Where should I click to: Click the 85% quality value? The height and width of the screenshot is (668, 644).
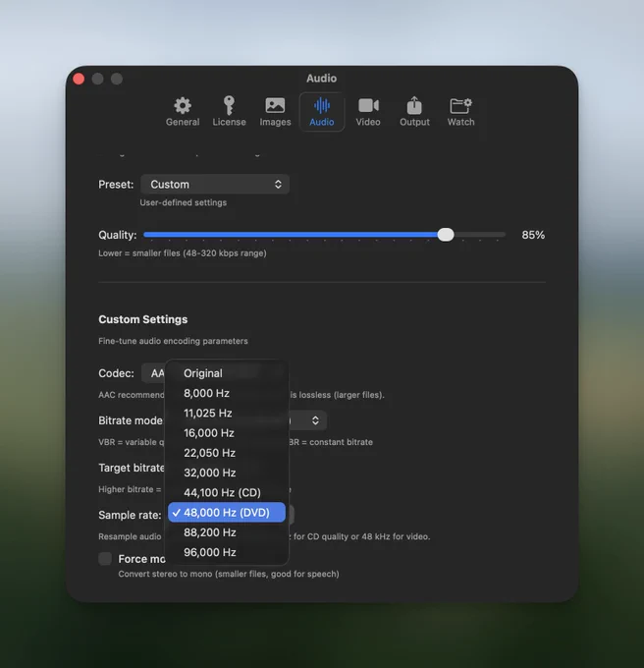click(x=533, y=235)
